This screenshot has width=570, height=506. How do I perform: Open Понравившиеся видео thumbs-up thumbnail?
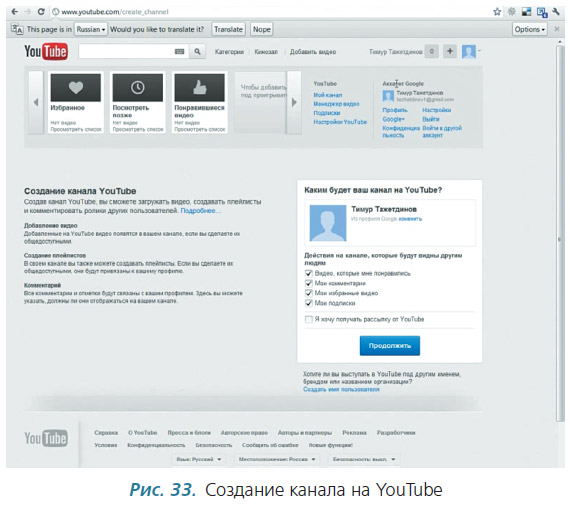click(200, 88)
